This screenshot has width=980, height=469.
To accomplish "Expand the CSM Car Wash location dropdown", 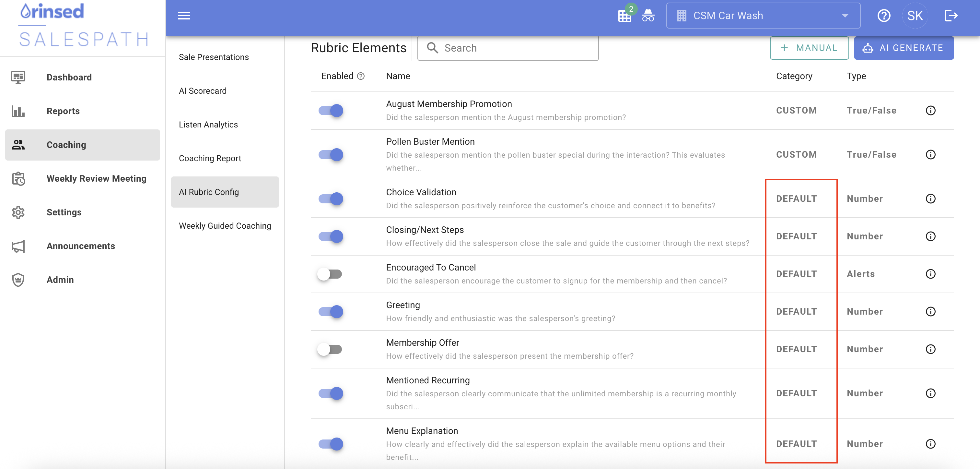I will [763, 16].
